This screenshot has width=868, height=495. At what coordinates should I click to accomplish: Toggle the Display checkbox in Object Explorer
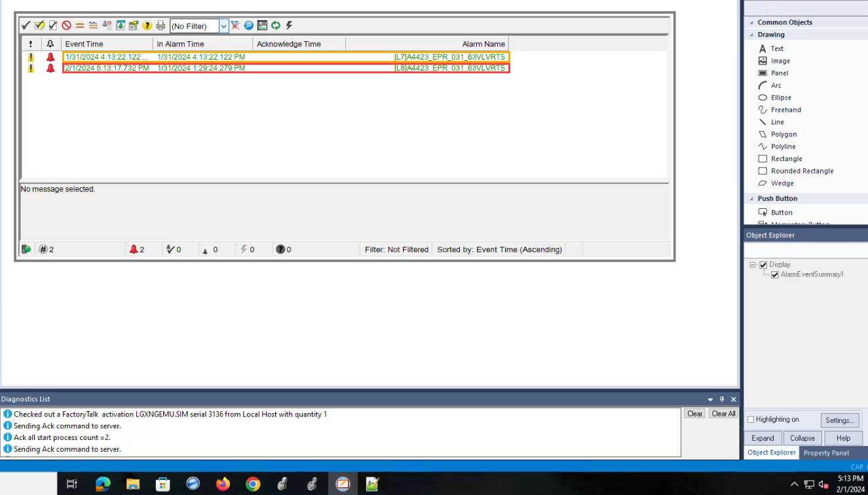(763, 265)
